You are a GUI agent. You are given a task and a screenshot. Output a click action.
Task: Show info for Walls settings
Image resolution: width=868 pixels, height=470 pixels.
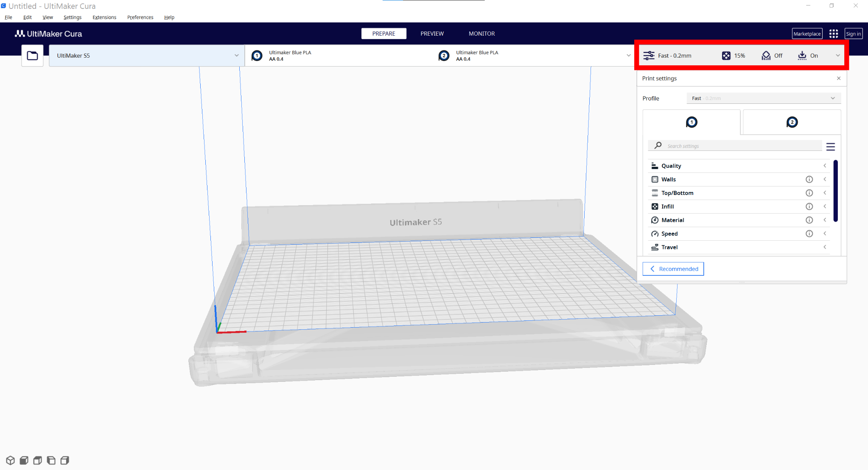pyautogui.click(x=809, y=179)
